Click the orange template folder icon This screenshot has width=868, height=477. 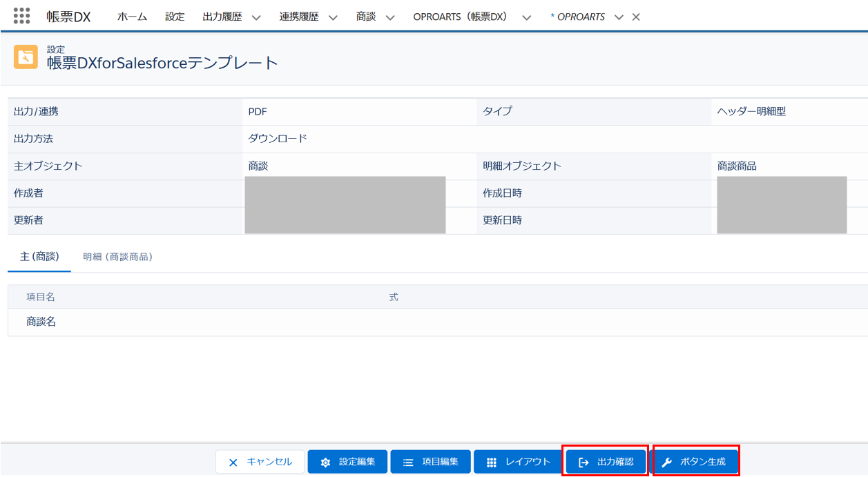click(x=26, y=57)
